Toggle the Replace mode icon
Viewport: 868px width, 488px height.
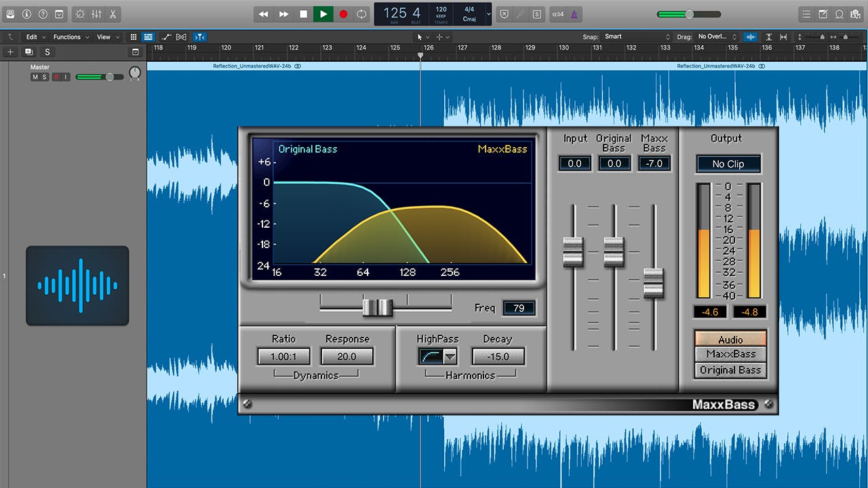[504, 14]
